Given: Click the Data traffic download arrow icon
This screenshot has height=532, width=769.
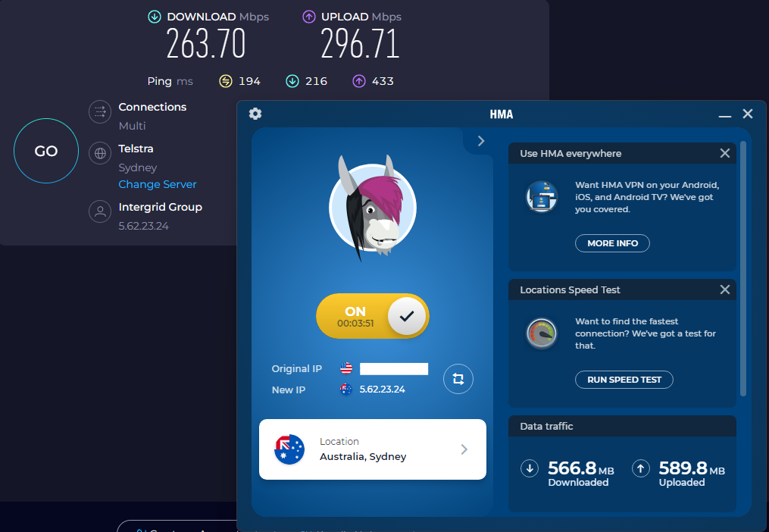Looking at the screenshot, I should tap(529, 468).
